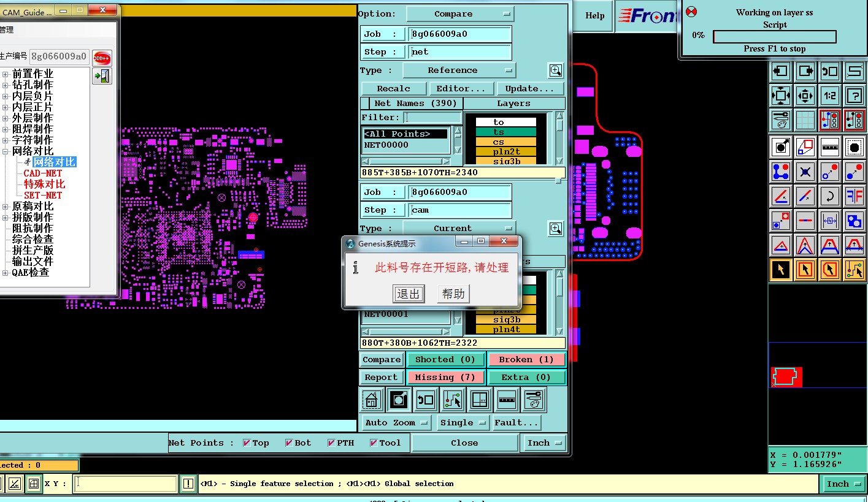This screenshot has width=868, height=502.
Task: Click the ruler measure tool in right toolbar
Action: coord(830,147)
